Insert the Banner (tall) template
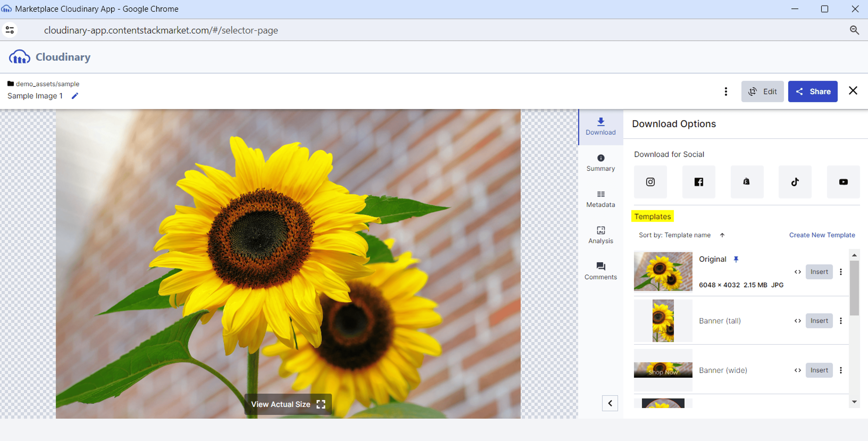 click(x=819, y=321)
